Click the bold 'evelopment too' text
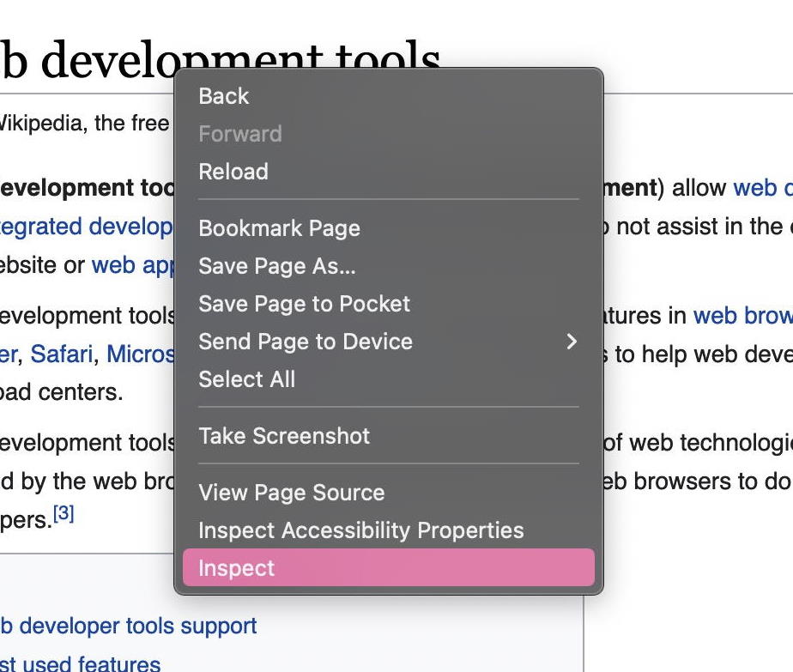The width and height of the screenshot is (793, 672). coord(87,188)
